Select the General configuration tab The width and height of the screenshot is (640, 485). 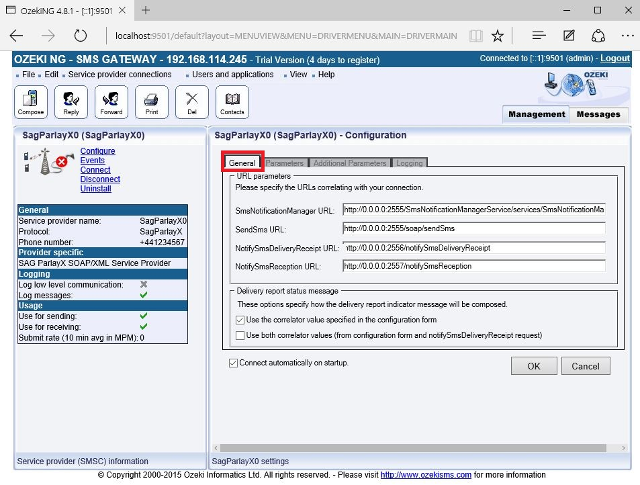[242, 163]
